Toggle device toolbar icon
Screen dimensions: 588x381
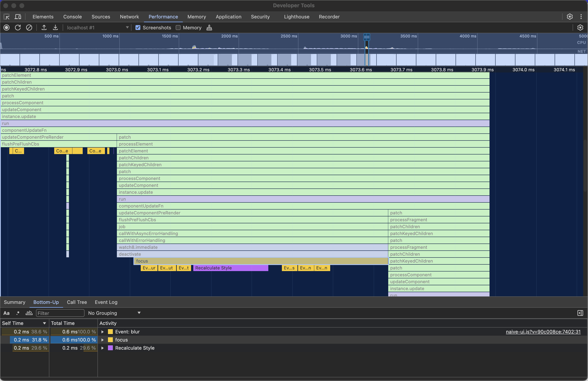18,17
